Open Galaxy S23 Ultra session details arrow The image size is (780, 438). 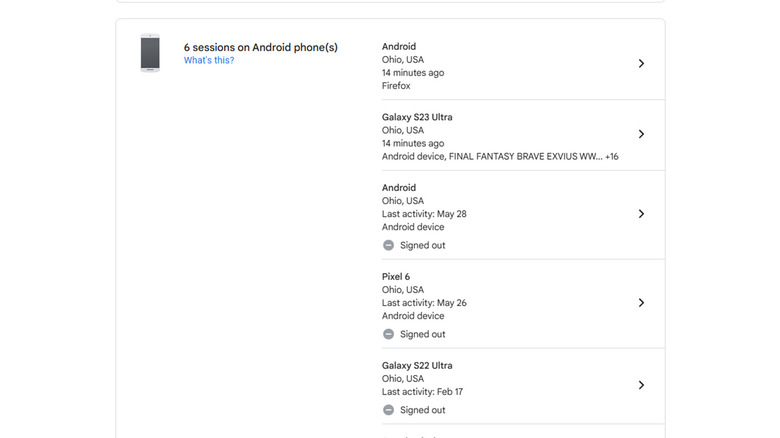point(641,134)
